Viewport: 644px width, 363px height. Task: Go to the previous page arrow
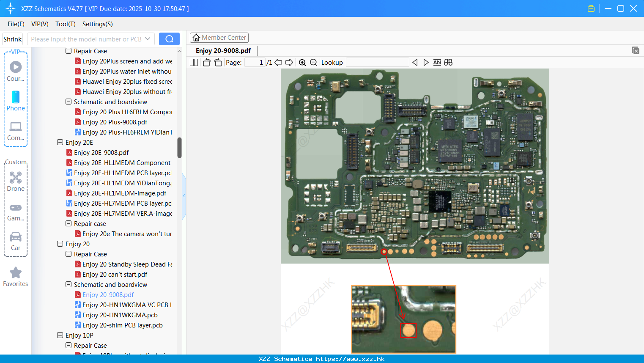278,62
